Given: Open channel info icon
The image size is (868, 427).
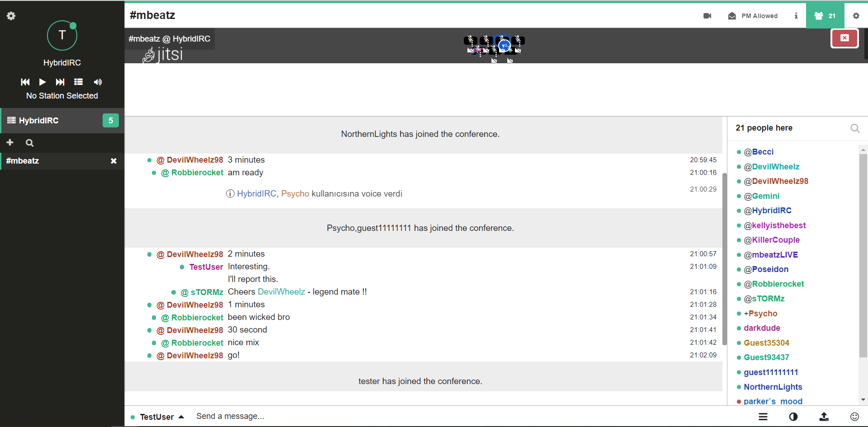Looking at the screenshot, I should (796, 16).
